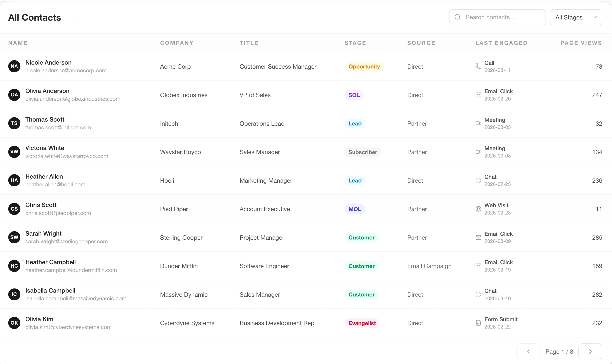
Task: Sort by the Page Views column header
Action: point(581,43)
